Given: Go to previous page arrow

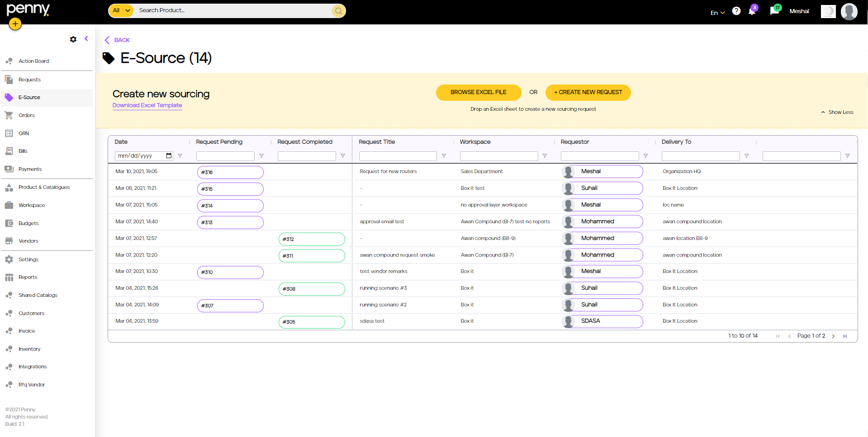Looking at the screenshot, I should pos(789,336).
